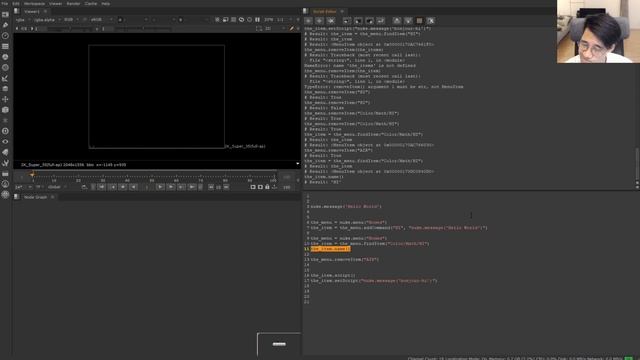Click the Script Editor output scrollbar
The width and height of the screenshot is (640, 360).
point(637,163)
